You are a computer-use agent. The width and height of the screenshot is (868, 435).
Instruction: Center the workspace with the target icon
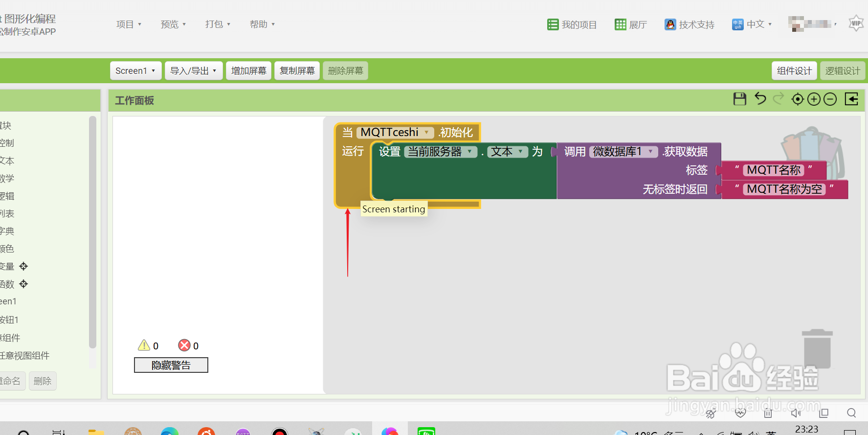click(798, 99)
